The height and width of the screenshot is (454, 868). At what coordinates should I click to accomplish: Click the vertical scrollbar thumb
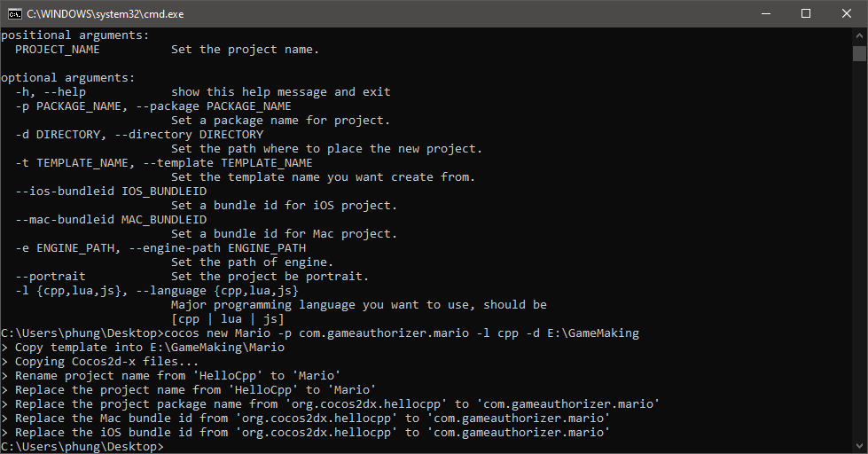point(859,54)
